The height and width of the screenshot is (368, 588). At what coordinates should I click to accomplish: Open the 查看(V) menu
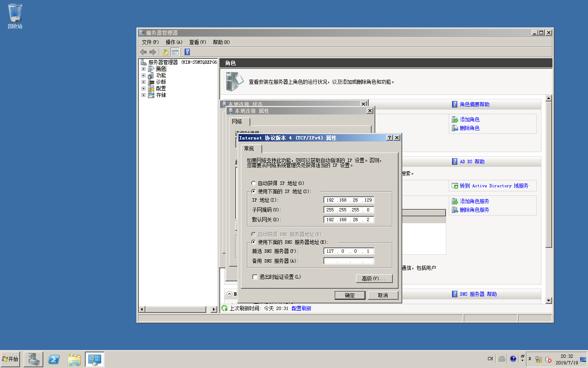coord(197,42)
